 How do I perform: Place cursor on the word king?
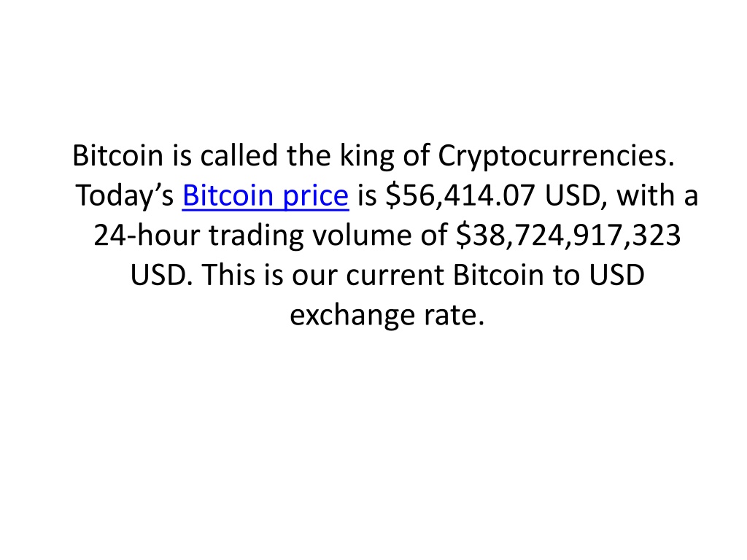367,156
